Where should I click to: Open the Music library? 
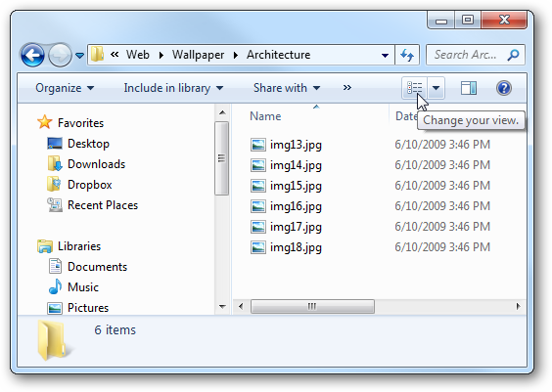tap(83, 287)
